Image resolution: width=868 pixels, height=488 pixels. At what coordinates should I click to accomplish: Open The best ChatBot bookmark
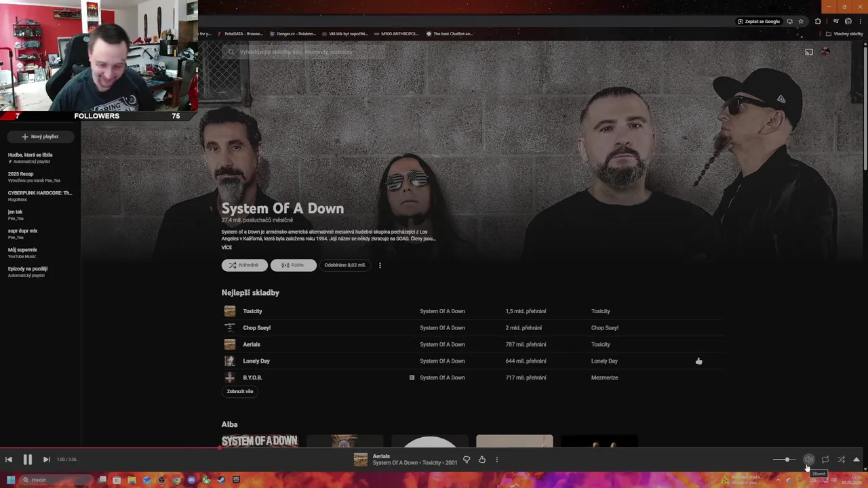tap(450, 34)
